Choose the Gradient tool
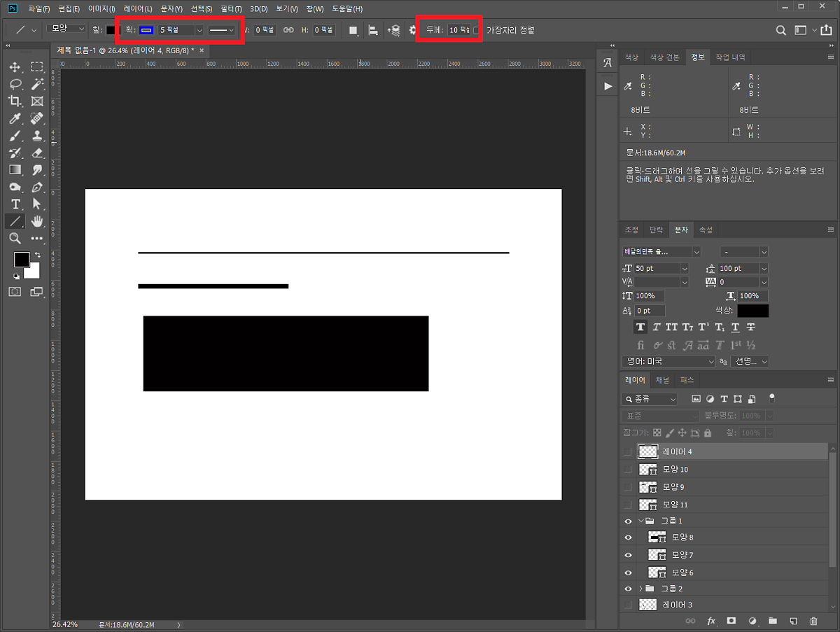The height and width of the screenshot is (632, 840). (15, 169)
